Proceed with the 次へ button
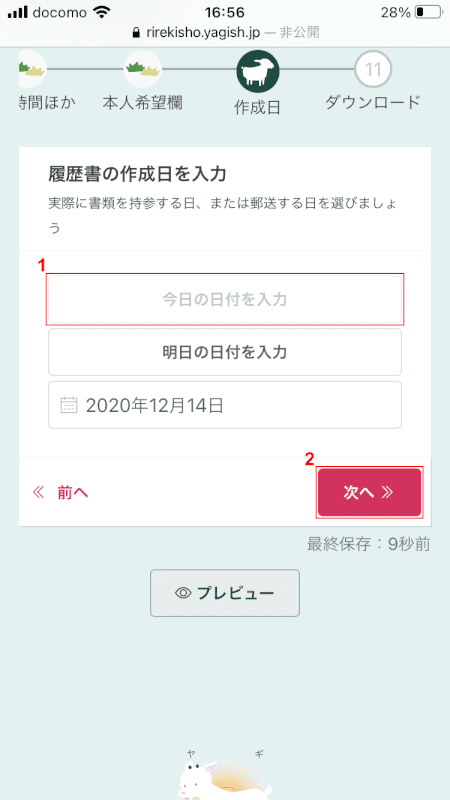The width and height of the screenshot is (450, 800). tap(369, 492)
